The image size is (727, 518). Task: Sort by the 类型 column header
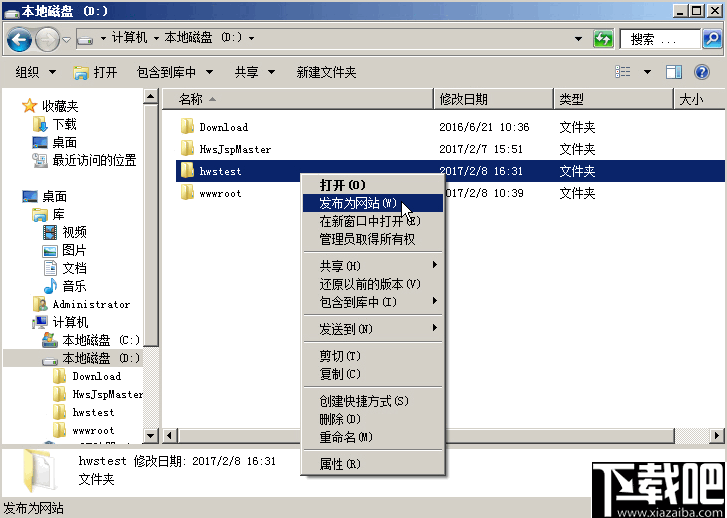pos(613,99)
